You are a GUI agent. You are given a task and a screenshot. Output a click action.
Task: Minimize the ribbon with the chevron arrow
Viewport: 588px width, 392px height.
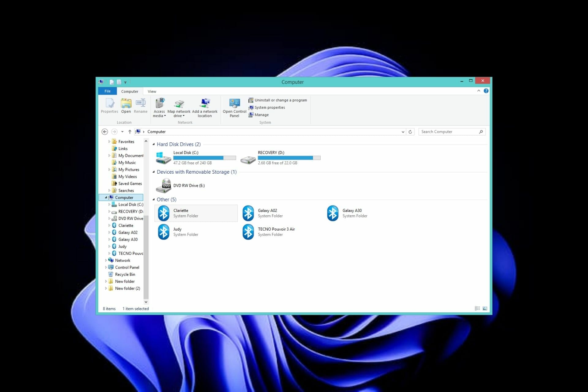tap(478, 91)
